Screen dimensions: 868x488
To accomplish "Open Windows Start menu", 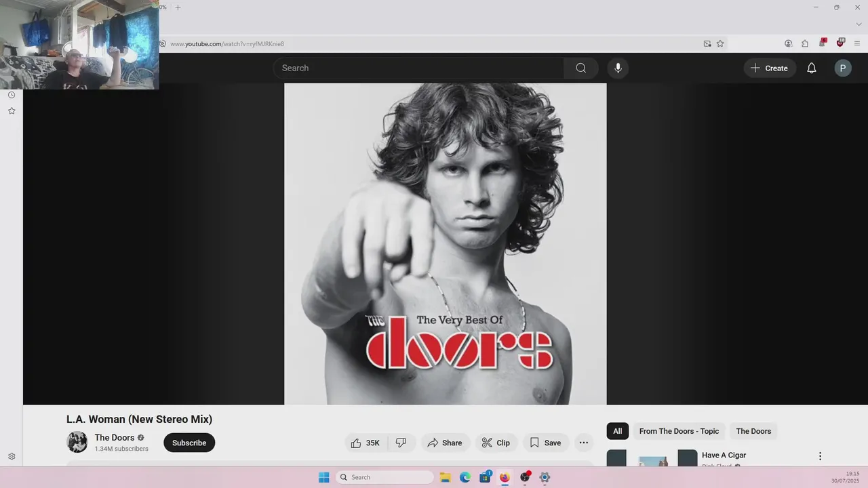I will coord(324,477).
